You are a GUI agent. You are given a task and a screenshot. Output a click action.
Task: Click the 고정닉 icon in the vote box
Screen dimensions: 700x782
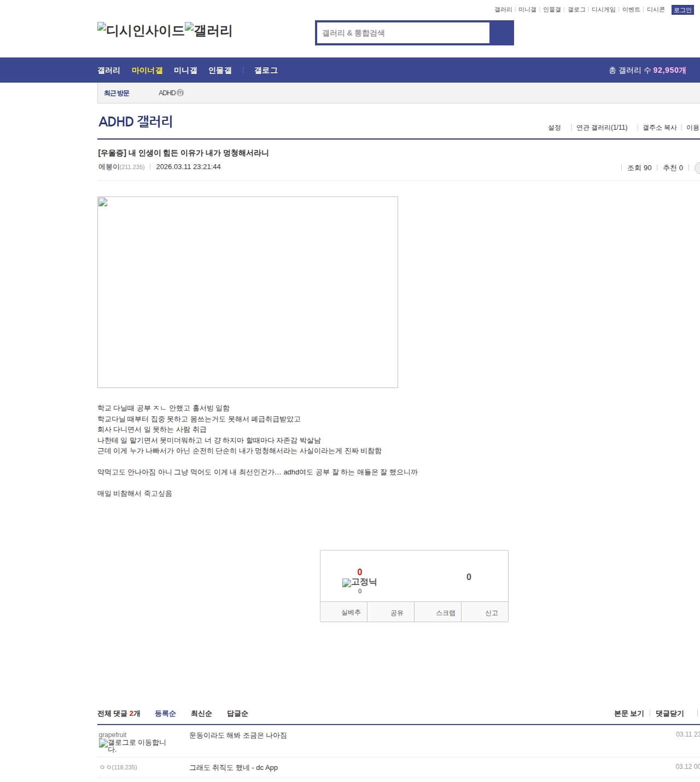click(359, 582)
